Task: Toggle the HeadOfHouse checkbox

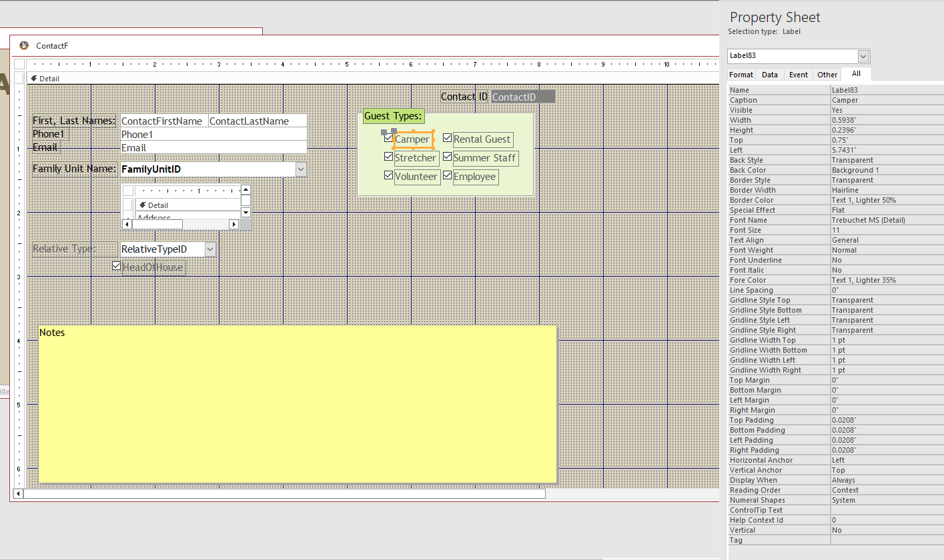Action: (x=117, y=266)
